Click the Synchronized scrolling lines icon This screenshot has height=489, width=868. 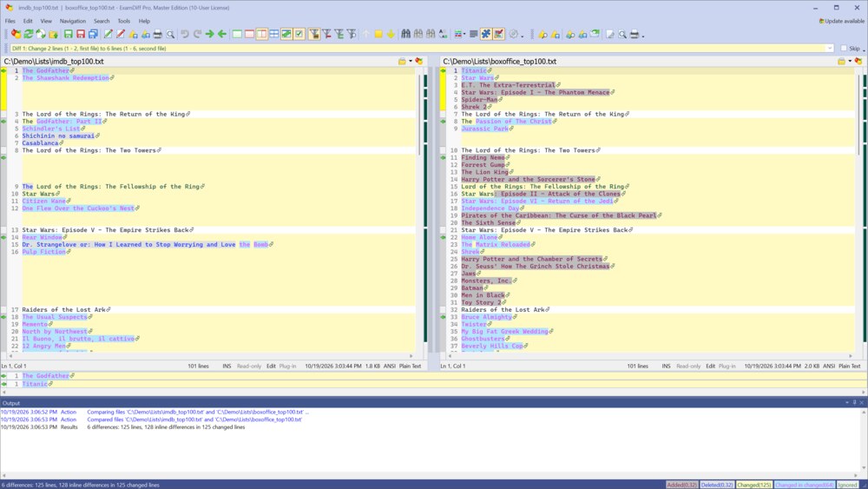point(473,35)
